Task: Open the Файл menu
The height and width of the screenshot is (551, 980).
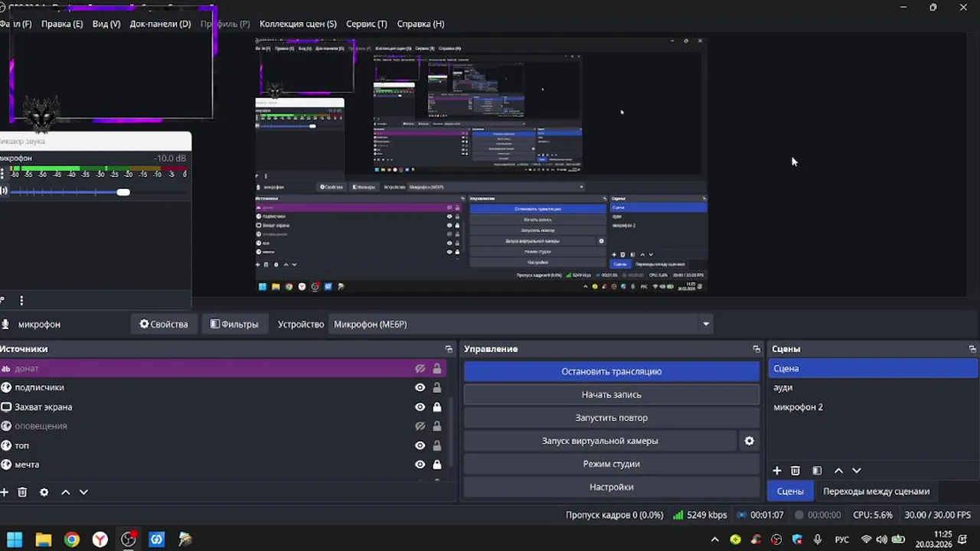Action: (16, 24)
